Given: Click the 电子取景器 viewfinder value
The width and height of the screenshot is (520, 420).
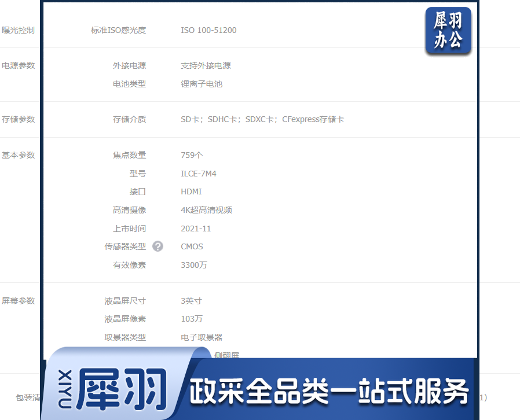Looking at the screenshot, I should click(201, 337).
